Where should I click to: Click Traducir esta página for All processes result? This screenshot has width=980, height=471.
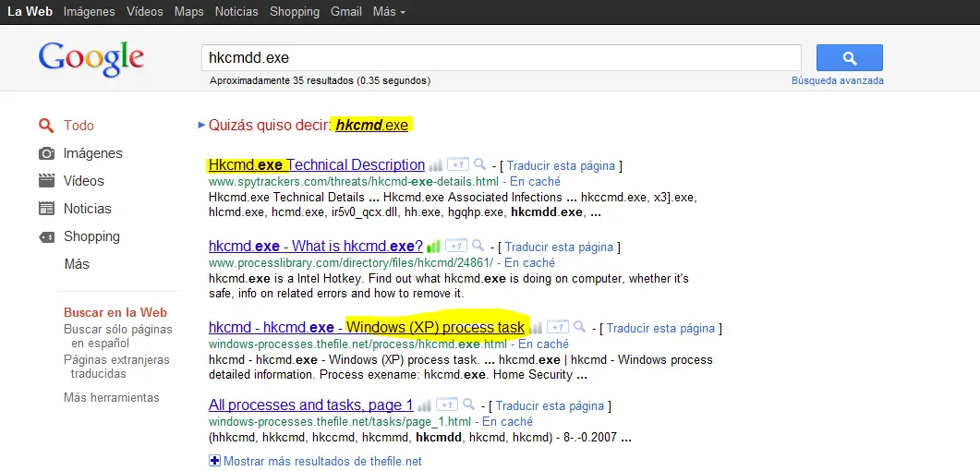[x=550, y=406]
